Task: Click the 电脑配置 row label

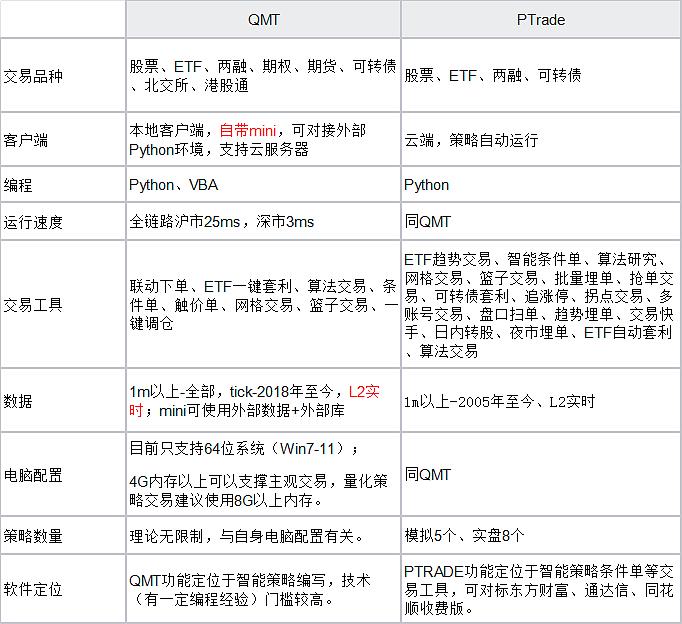Action: point(33,473)
